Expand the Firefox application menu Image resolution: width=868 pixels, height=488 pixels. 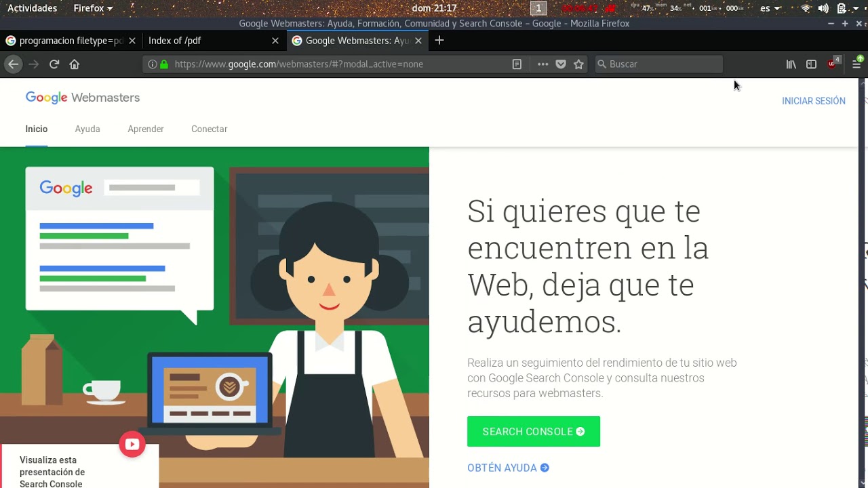93,8
